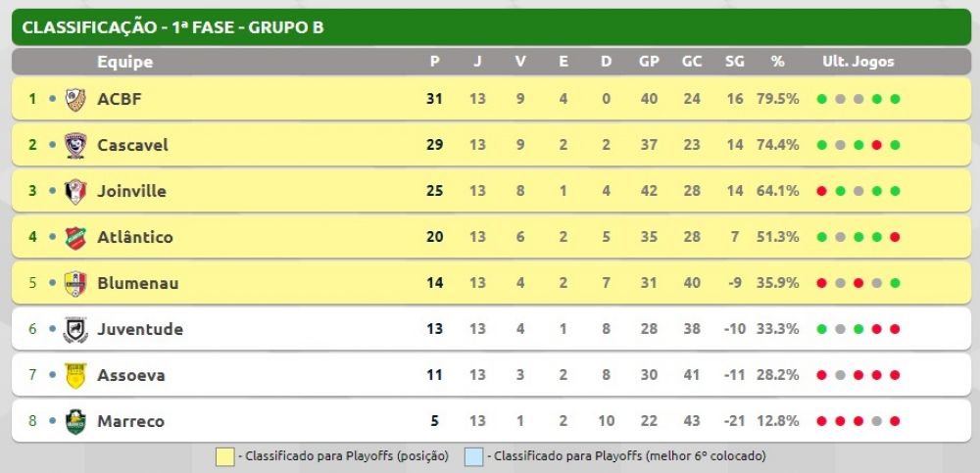
Task: Click the Marreco team name
Action: 130,421
